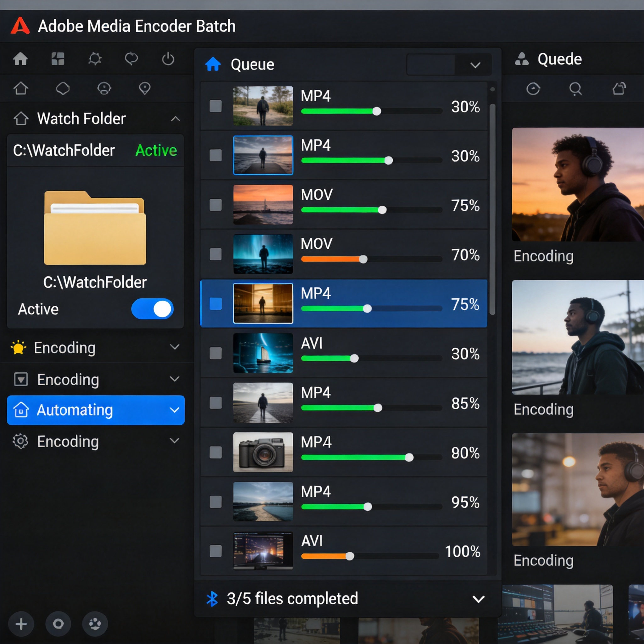Collapse the Watch Folder section chevron
644x644 pixels.
point(175,119)
